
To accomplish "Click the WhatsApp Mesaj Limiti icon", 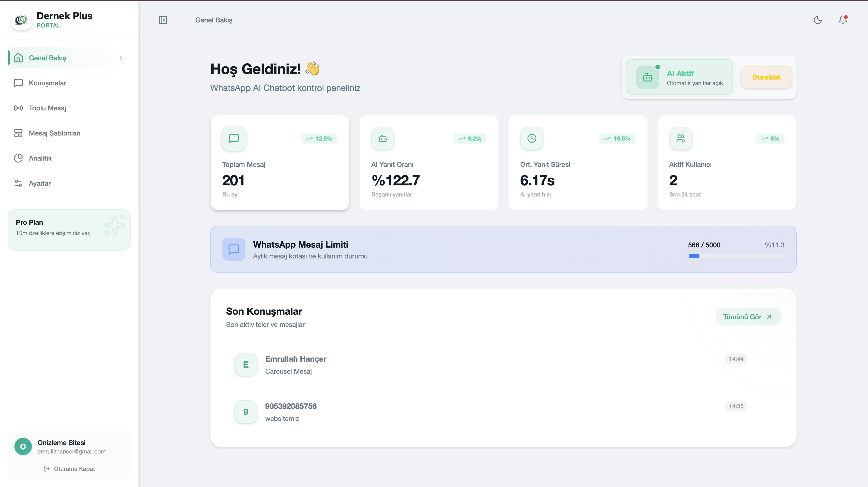I will pyautogui.click(x=234, y=249).
